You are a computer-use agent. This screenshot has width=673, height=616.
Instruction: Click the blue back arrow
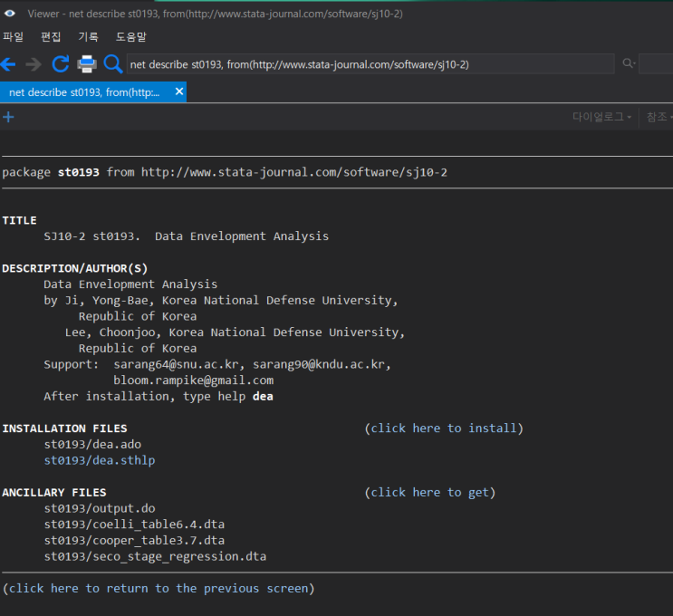(9, 63)
